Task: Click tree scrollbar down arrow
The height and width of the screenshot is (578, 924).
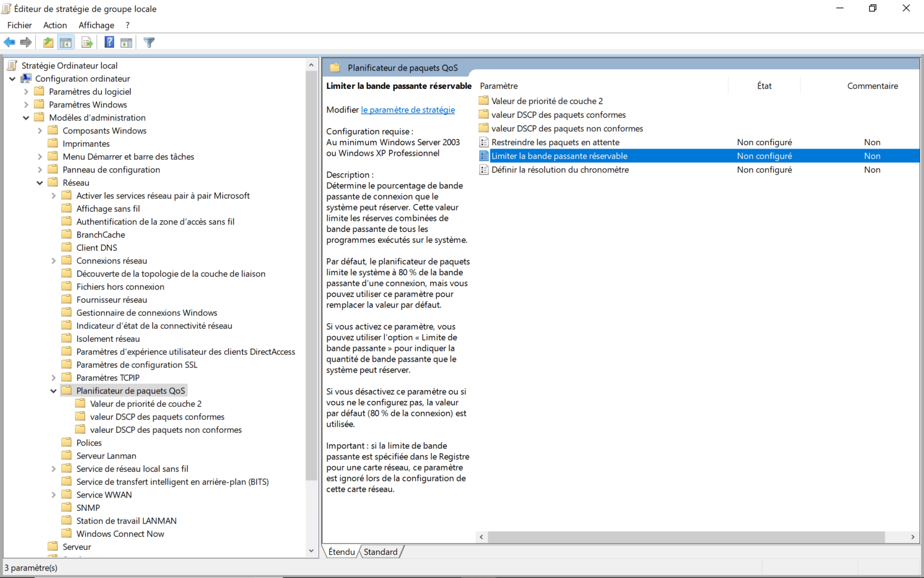Action: 311,551
